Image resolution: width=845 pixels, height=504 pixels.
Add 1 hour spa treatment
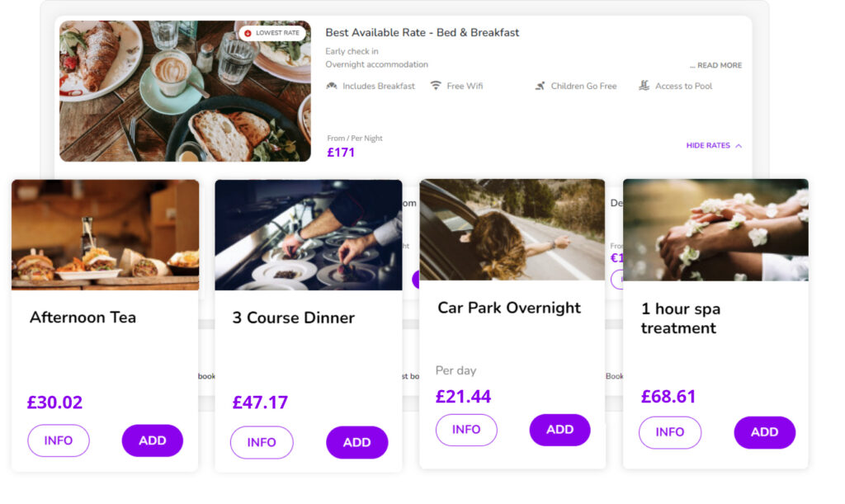764,432
